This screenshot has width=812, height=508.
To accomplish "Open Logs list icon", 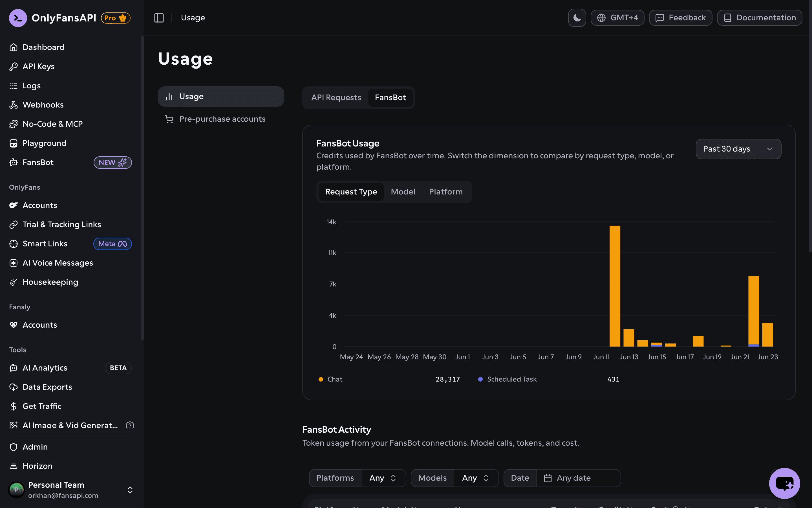I will pos(14,86).
